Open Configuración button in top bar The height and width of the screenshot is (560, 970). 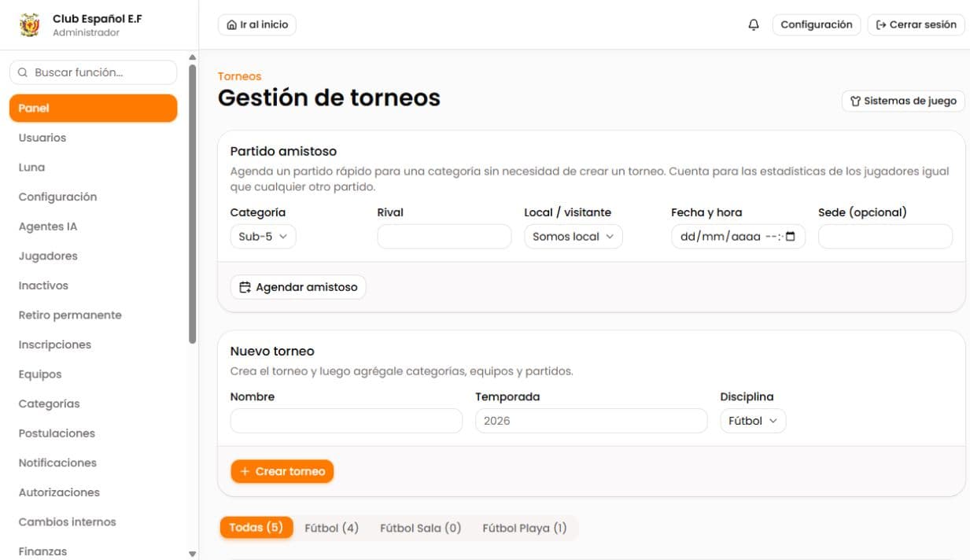[x=817, y=25]
